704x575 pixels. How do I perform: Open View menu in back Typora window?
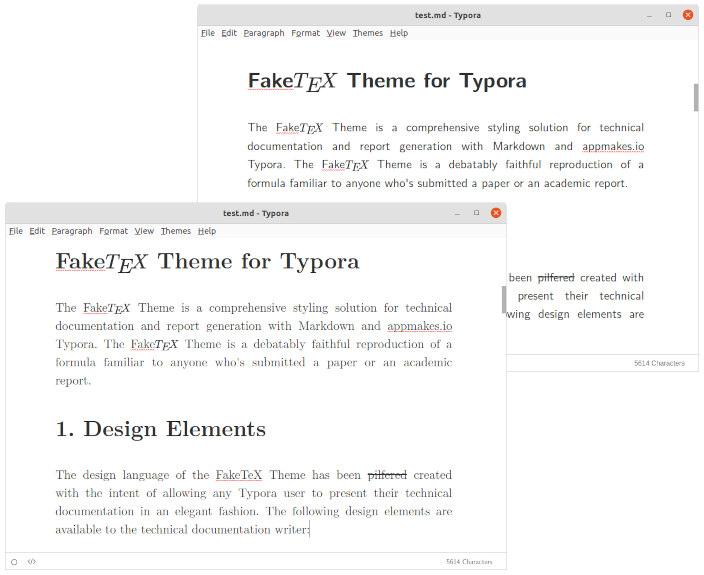tap(336, 33)
